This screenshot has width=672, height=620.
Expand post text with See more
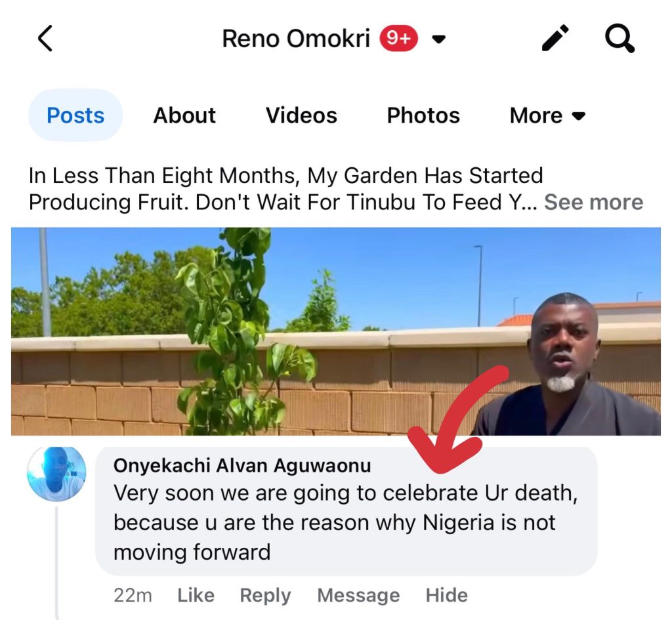(x=593, y=202)
